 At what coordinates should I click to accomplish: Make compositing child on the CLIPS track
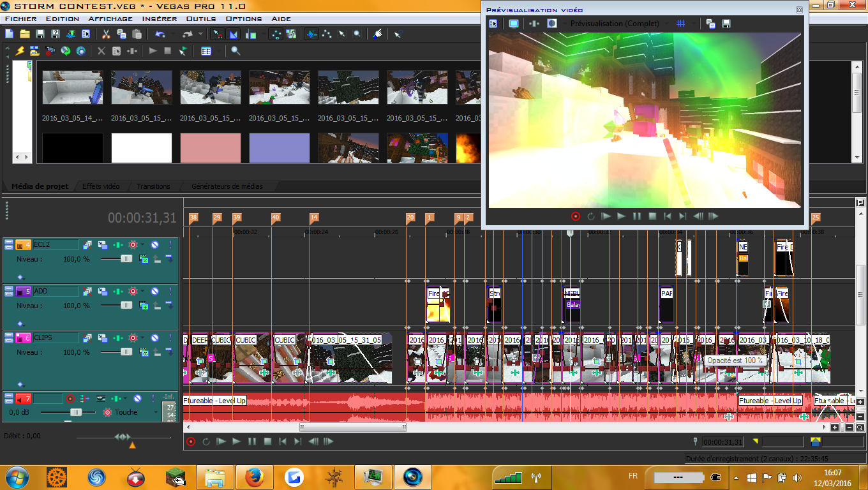coord(169,352)
